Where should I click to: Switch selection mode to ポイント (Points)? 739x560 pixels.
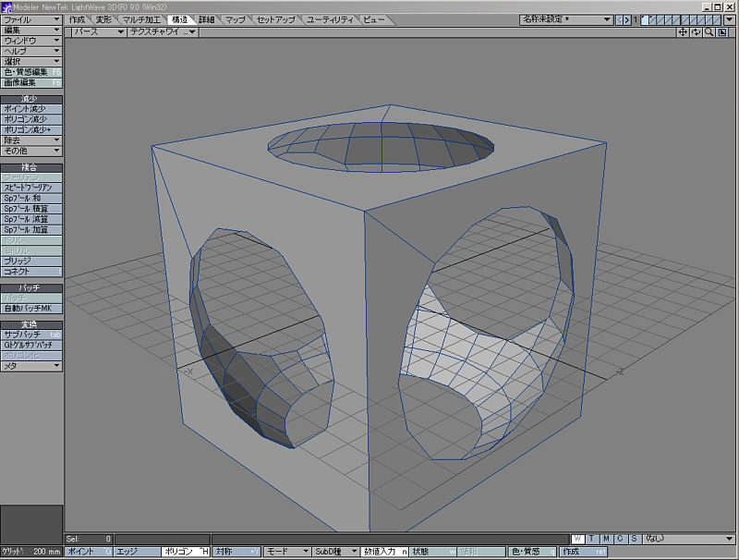click(89, 552)
